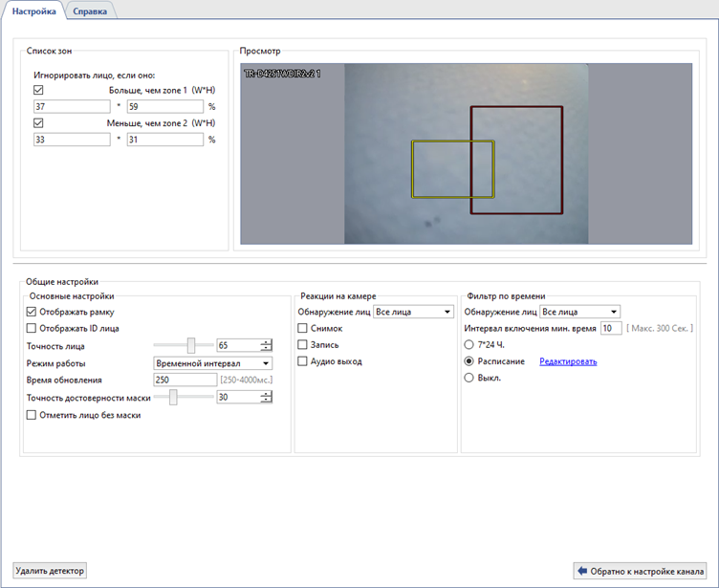Click the Точность лица slider handle
Viewport: 719px width, 588px height.
point(191,346)
